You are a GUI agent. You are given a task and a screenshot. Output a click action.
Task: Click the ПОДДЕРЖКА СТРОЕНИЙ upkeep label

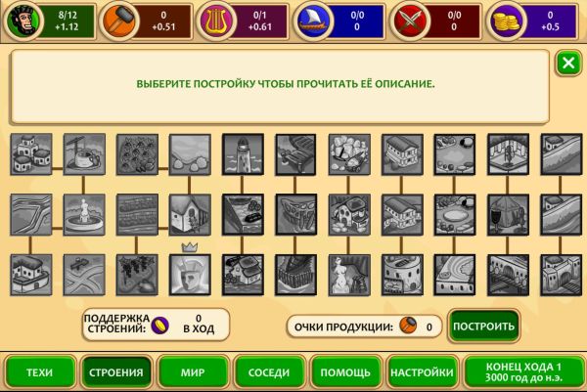click(116, 324)
